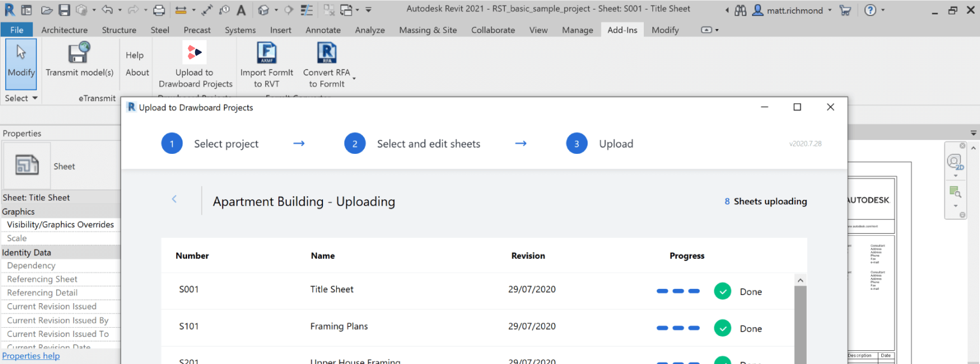980x364 pixels.
Task: Click the Help button in eTransmit panel
Action: (135, 55)
